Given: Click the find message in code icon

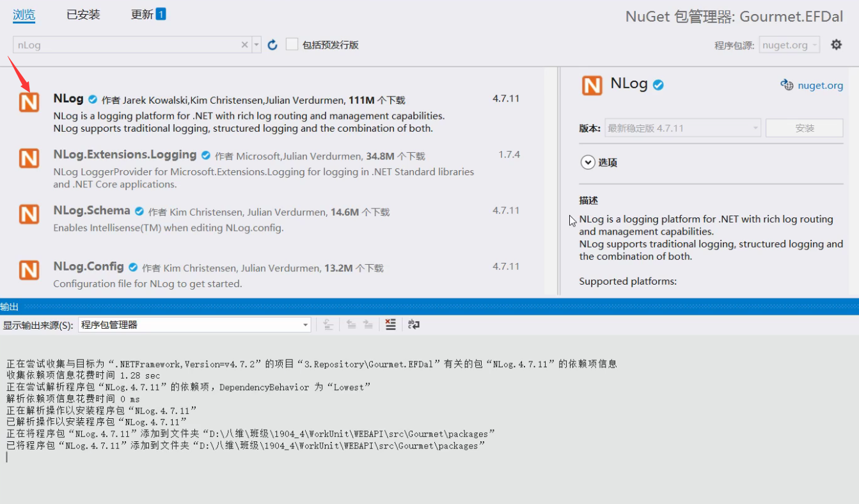Looking at the screenshot, I should [x=328, y=325].
